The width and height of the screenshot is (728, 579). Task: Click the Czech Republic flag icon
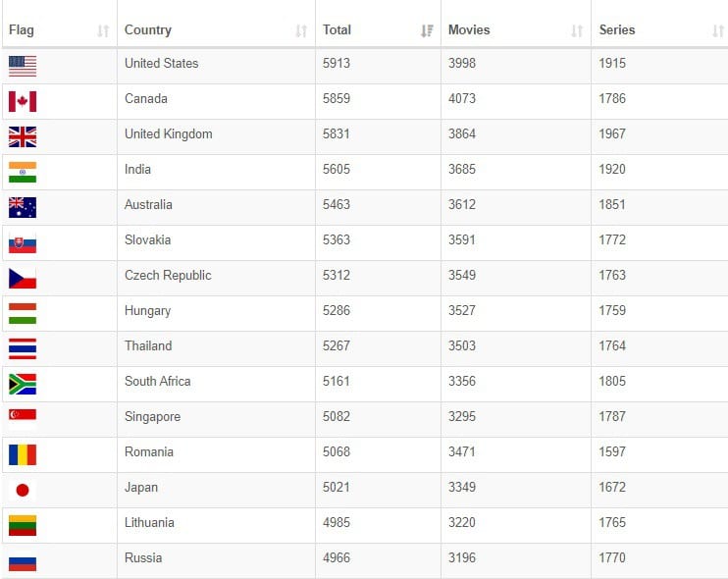(23, 278)
